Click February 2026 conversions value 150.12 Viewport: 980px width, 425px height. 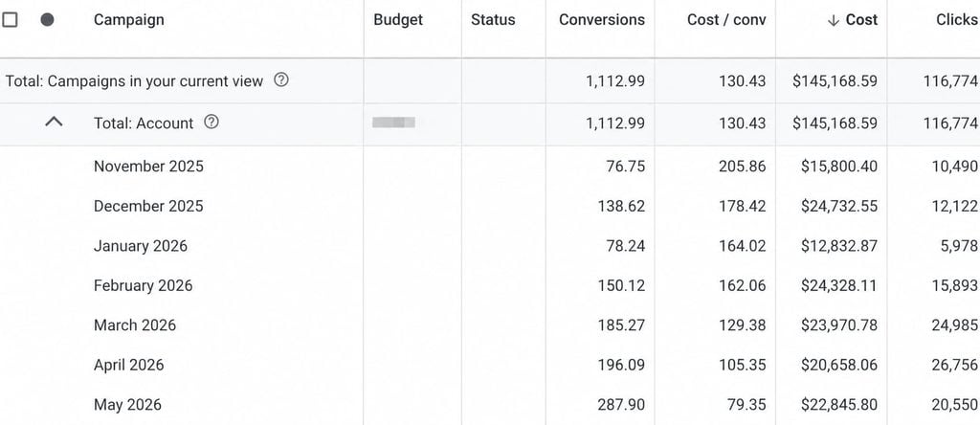point(621,285)
